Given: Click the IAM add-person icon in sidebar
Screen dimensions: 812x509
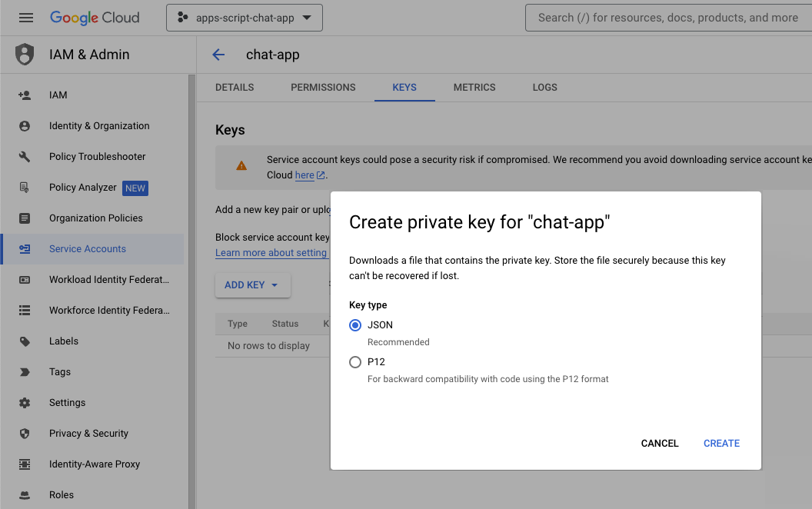Looking at the screenshot, I should pos(25,95).
